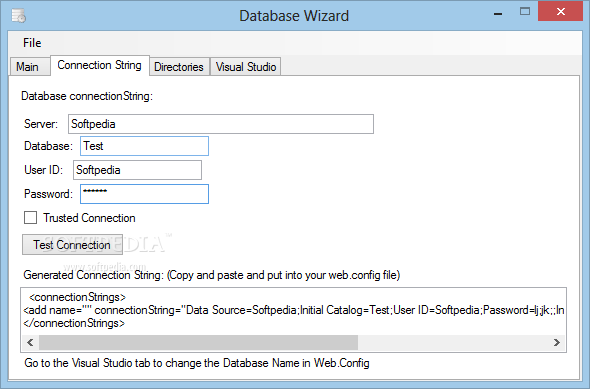This screenshot has width=590, height=389.
Task: Switch to the Main tab
Action: (29, 67)
